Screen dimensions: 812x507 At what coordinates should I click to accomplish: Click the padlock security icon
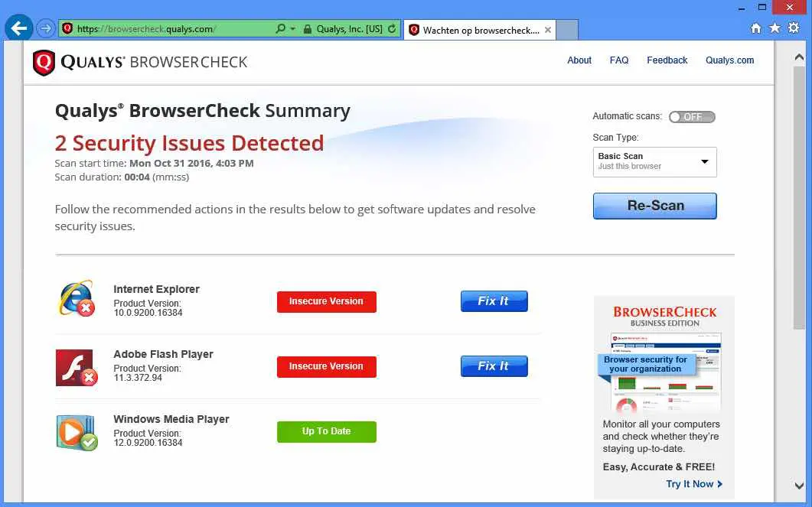308,29
